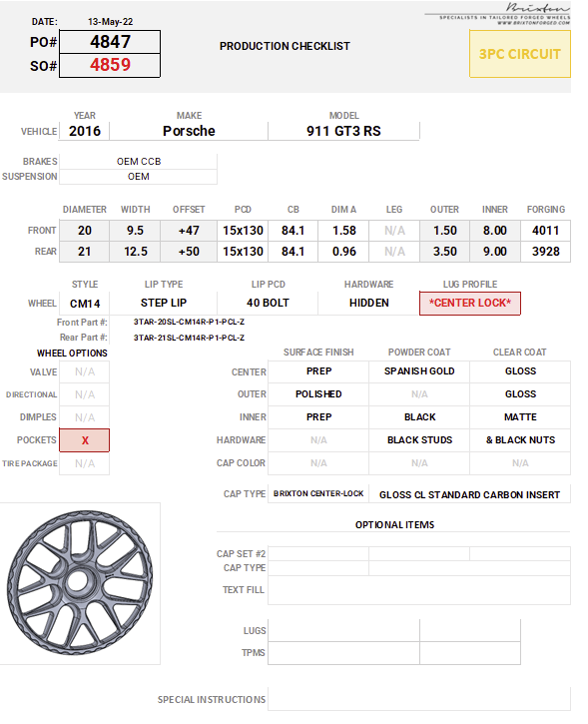This screenshot has height=724, width=588.
Task: Select front inner cell 8.00
Action: (495, 231)
